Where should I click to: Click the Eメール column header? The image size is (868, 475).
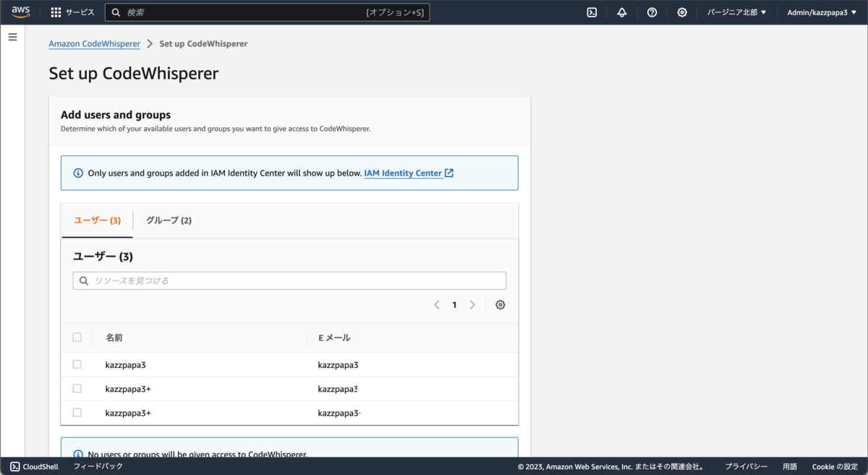pos(334,338)
